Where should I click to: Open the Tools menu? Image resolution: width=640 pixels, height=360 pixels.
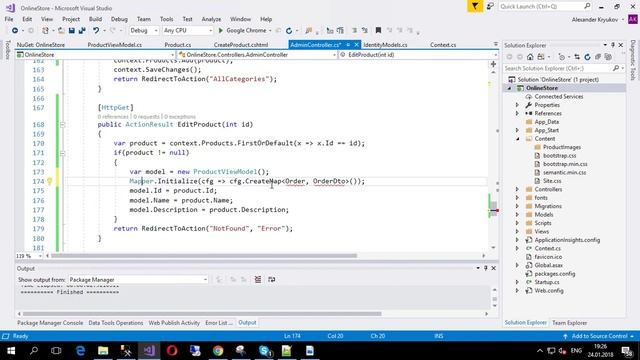click(x=167, y=19)
